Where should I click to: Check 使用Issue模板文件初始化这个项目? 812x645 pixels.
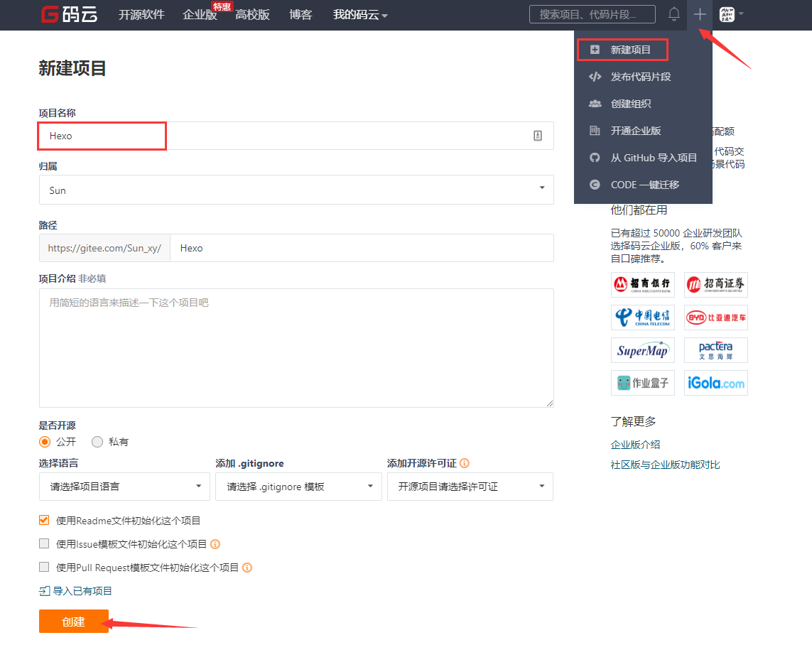point(44,543)
